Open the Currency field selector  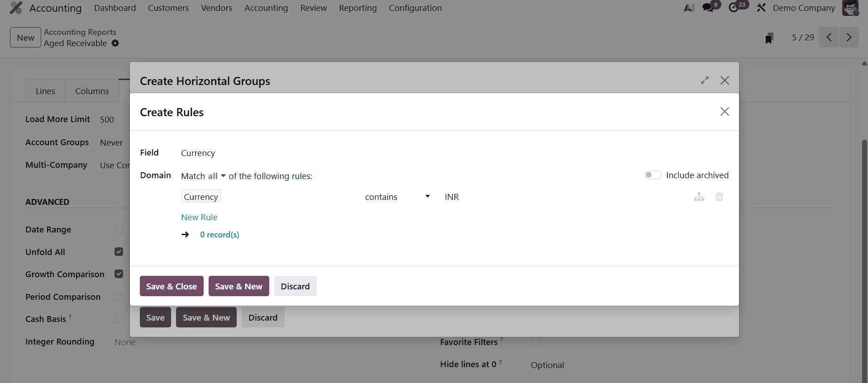(x=200, y=196)
